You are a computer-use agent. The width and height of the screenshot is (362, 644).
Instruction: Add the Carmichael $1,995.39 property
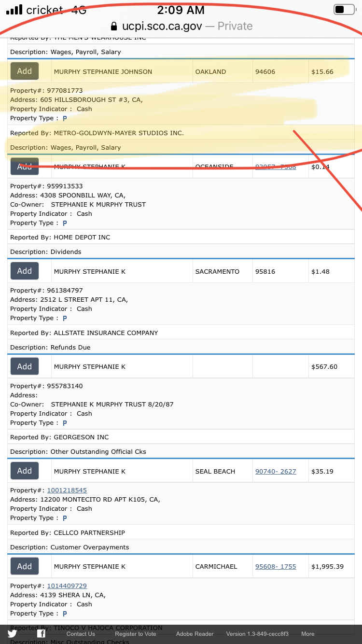click(x=25, y=566)
